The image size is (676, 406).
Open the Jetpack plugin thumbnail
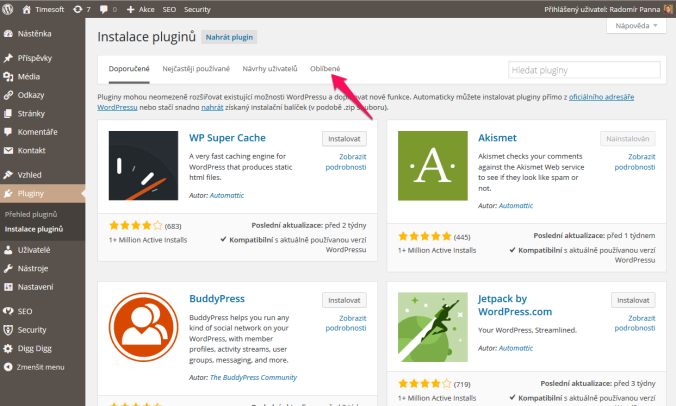pos(432,327)
